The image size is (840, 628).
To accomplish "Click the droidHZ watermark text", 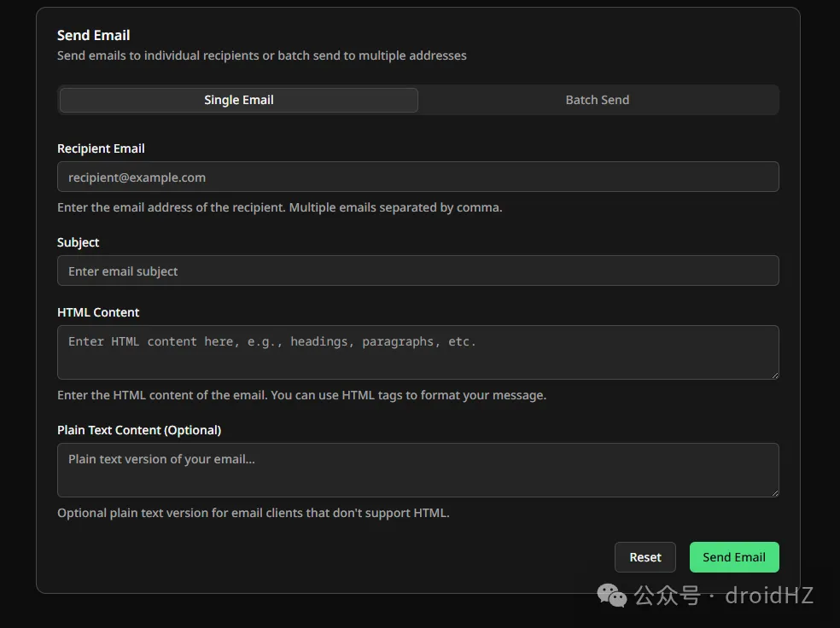I will click(768, 595).
